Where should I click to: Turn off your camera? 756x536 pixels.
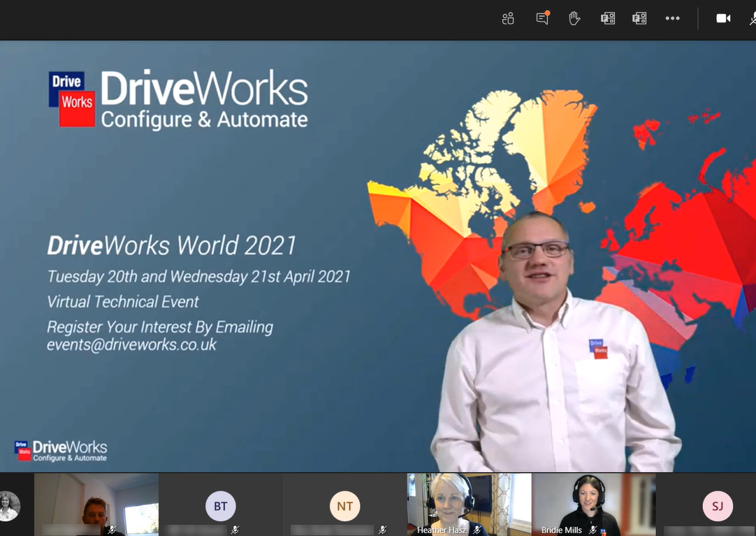(723, 18)
